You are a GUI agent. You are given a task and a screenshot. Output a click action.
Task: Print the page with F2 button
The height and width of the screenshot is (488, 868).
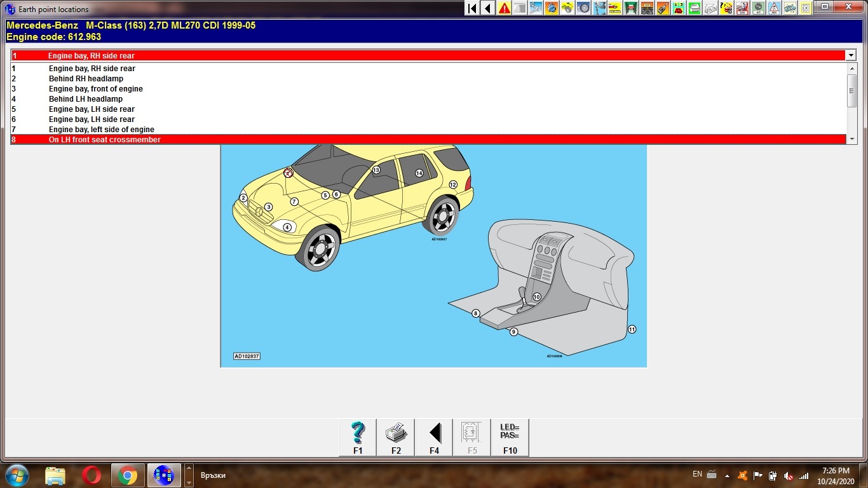396,437
